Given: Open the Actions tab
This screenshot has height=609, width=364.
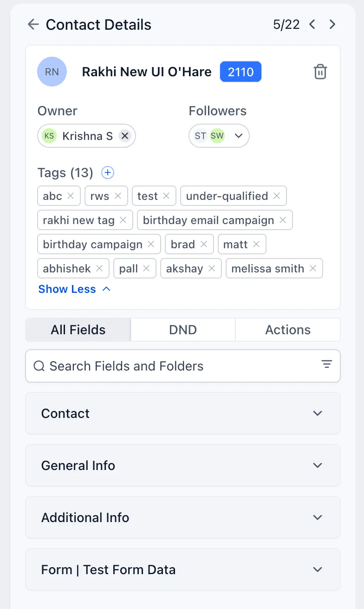Looking at the screenshot, I should [288, 330].
